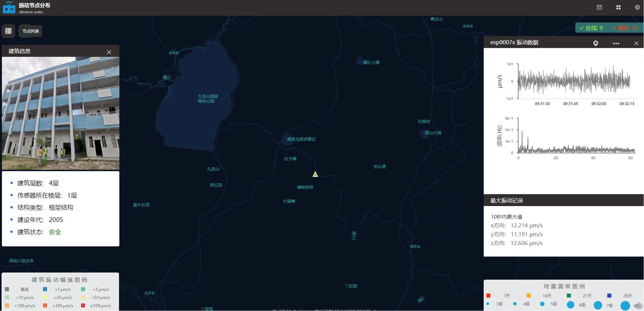The width and height of the screenshot is (644, 311).
Task: Click the 九连山国家森林公园 map label
Action: tap(208, 98)
